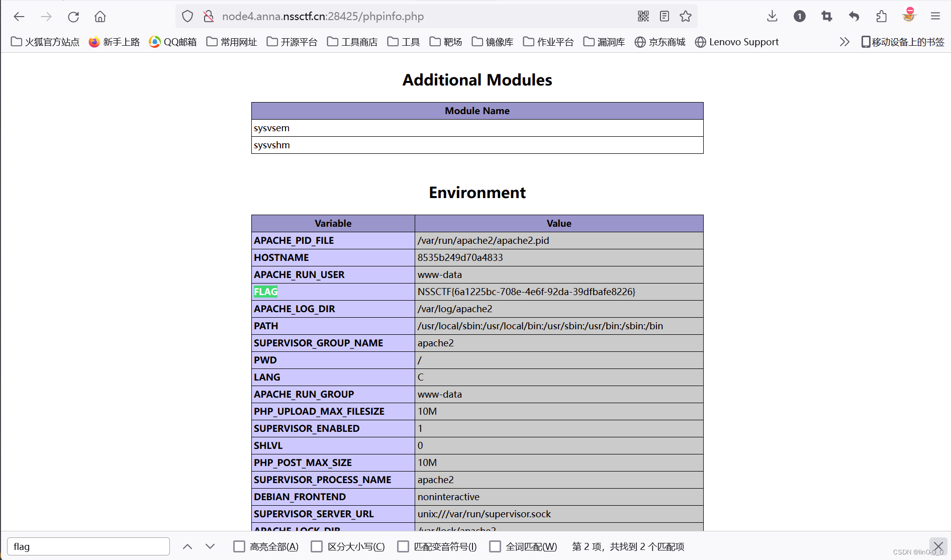The height and width of the screenshot is (560, 951).
Task: Open 工具商店 bookmark folder
Action: click(x=352, y=42)
